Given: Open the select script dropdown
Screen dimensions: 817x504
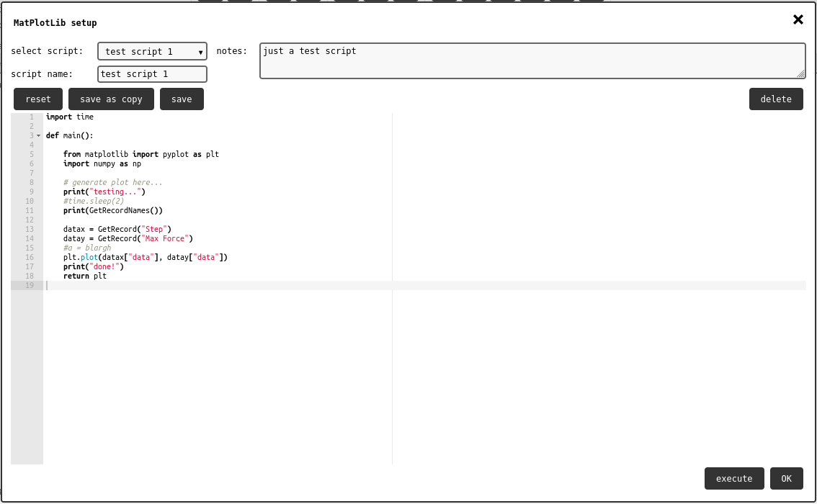Looking at the screenshot, I should (x=152, y=52).
